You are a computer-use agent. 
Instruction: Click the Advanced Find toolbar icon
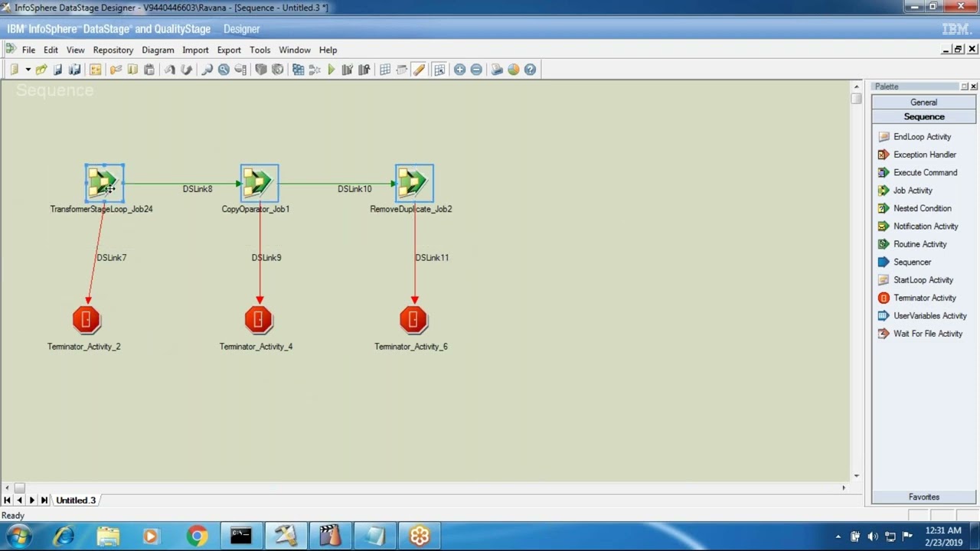point(224,70)
